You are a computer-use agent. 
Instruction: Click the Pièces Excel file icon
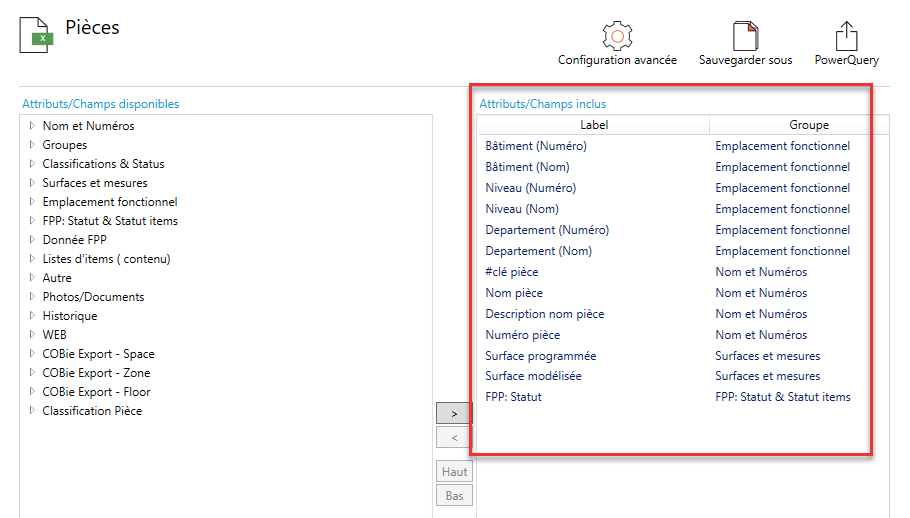pyautogui.click(x=37, y=34)
